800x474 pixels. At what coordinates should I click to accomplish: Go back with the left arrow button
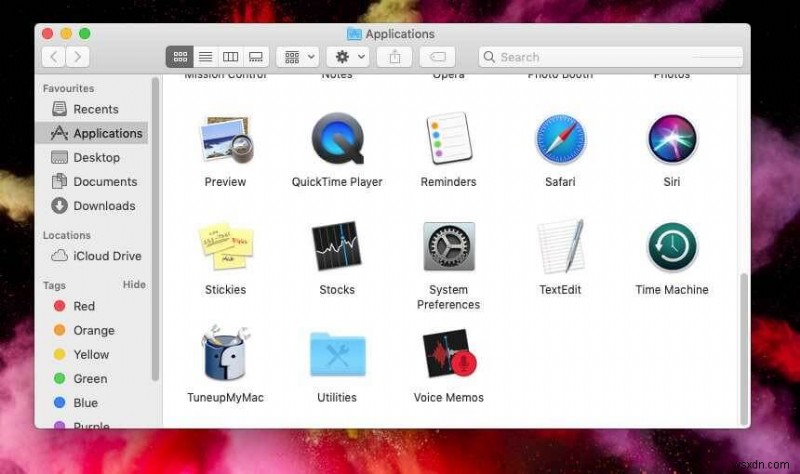(x=54, y=57)
